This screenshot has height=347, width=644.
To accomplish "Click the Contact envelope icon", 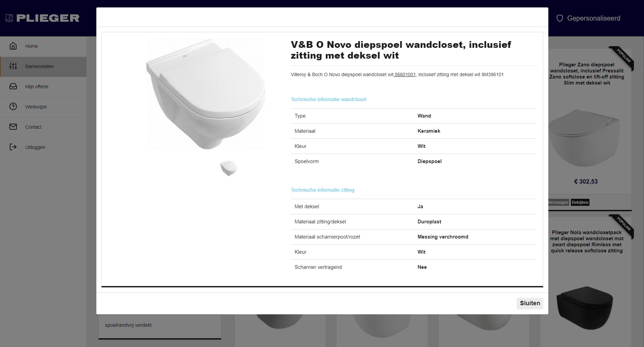I will point(13,127).
